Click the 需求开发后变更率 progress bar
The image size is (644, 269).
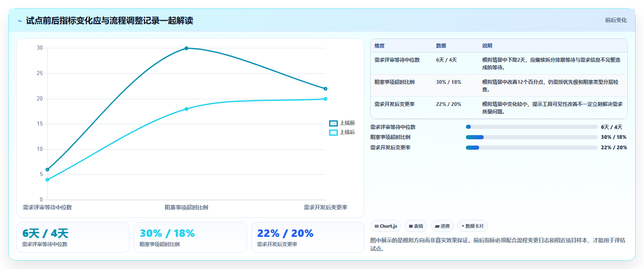[531, 148]
